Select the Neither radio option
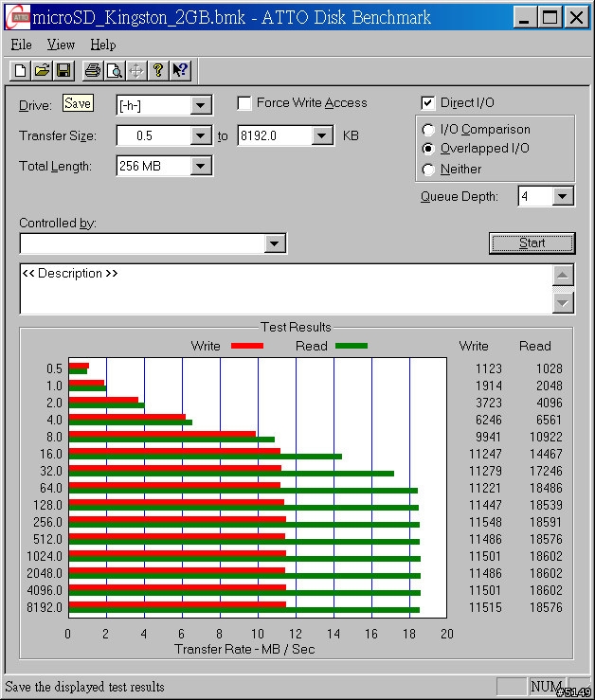Image resolution: width=595 pixels, height=700 pixels. (428, 170)
